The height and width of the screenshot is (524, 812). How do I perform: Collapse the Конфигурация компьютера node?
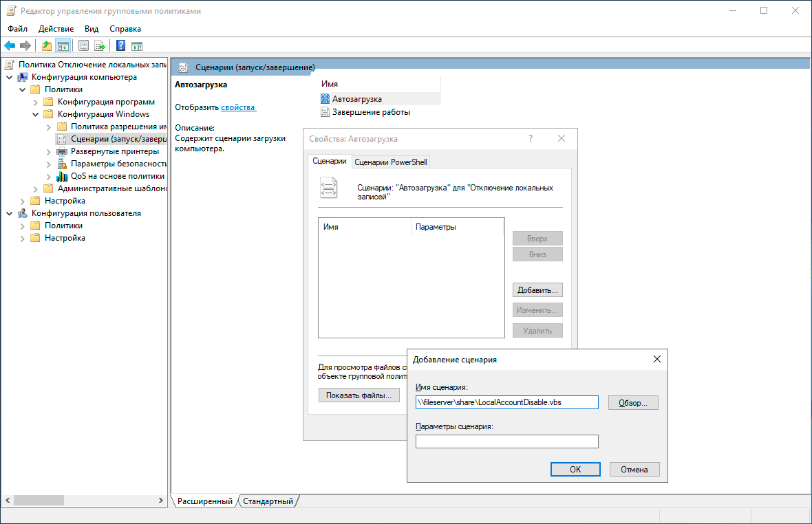10,77
